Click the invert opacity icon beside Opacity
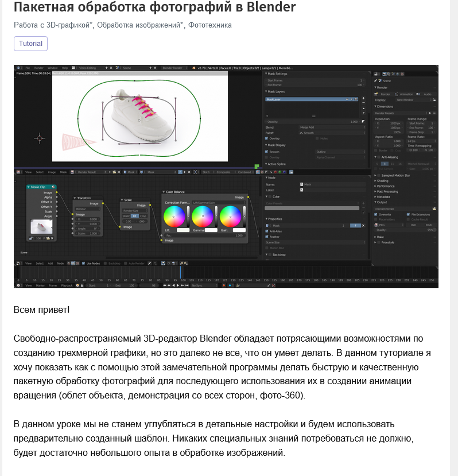This screenshot has width=458, height=476. pos(363,121)
